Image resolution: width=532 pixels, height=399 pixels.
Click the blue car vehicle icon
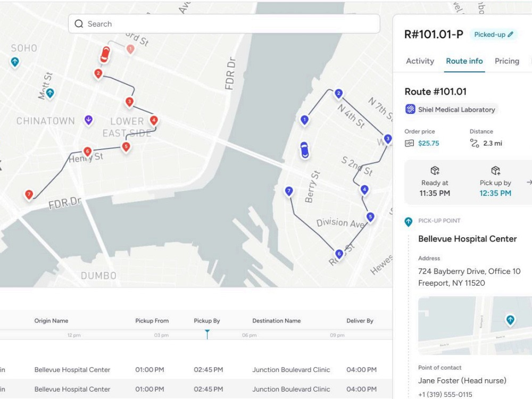click(x=304, y=150)
